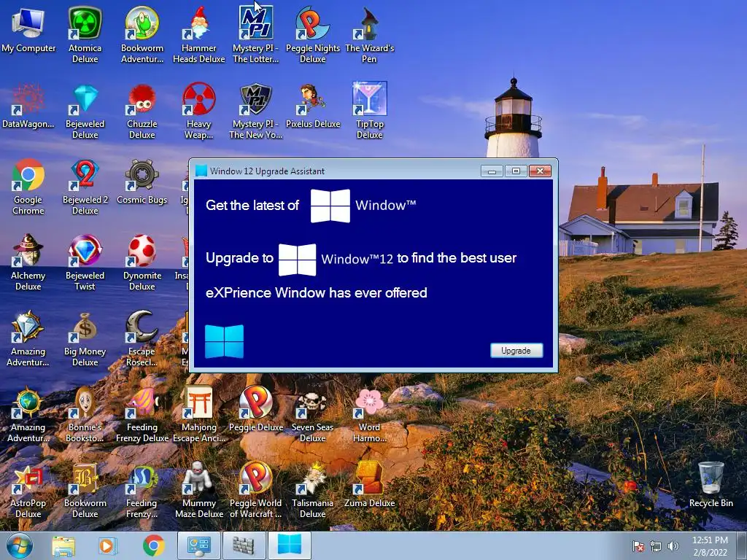Select Google Chrome desktop shortcut
747x560 pixels.
click(x=28, y=187)
